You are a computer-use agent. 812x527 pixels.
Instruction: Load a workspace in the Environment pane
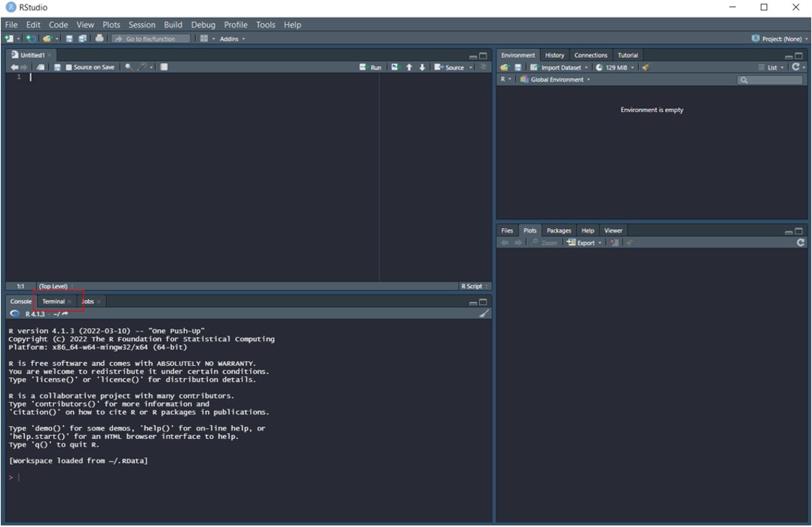pyautogui.click(x=505, y=67)
